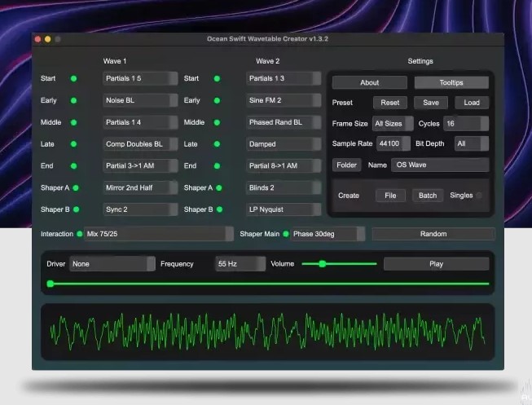Click the wavetable position slider handle

[x=51, y=284]
